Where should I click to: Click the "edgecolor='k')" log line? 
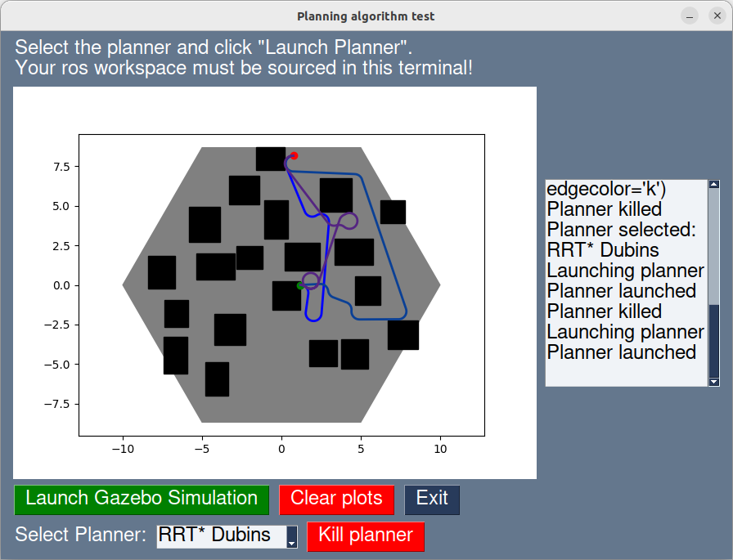tap(606, 189)
